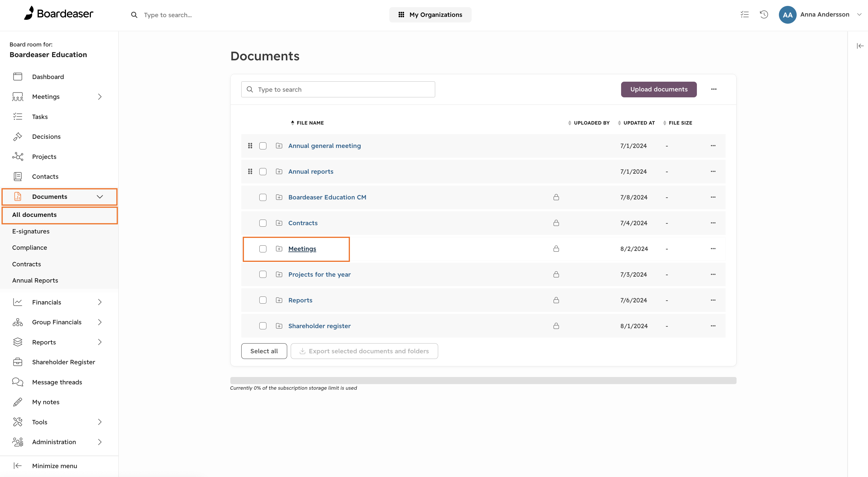
Task: Open the Meetings folder link
Action: (302, 249)
